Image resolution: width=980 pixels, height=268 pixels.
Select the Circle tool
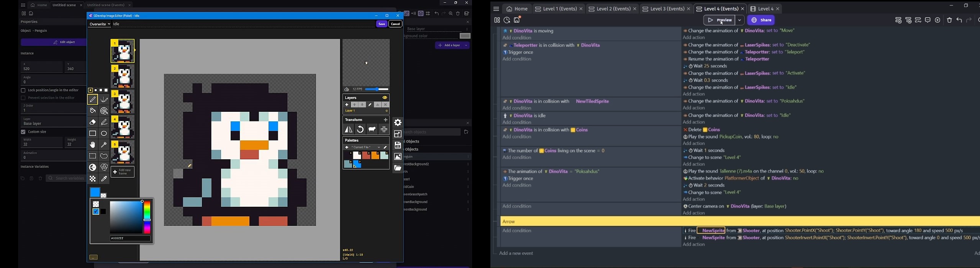click(x=104, y=134)
